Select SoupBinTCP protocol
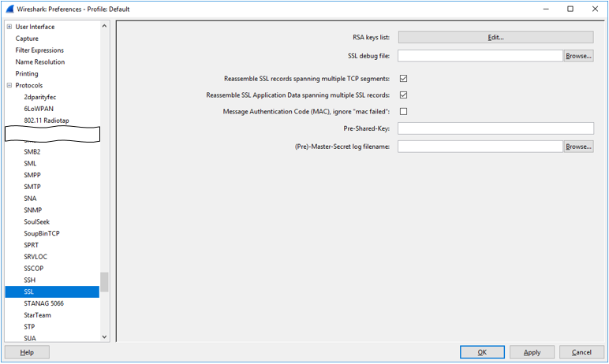609x364 pixels. [x=42, y=233]
